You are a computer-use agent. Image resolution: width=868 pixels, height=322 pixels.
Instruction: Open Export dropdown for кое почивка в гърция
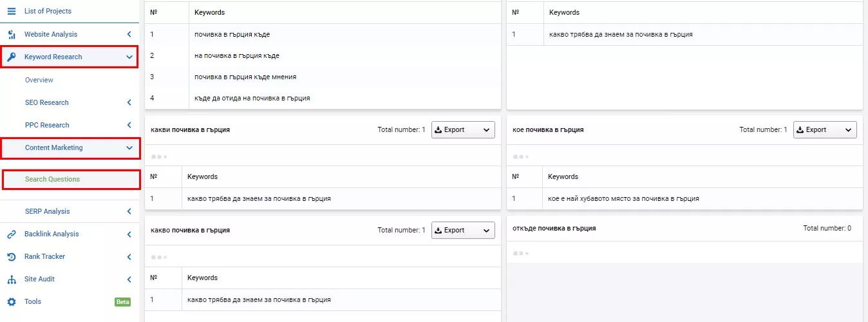pyautogui.click(x=825, y=129)
